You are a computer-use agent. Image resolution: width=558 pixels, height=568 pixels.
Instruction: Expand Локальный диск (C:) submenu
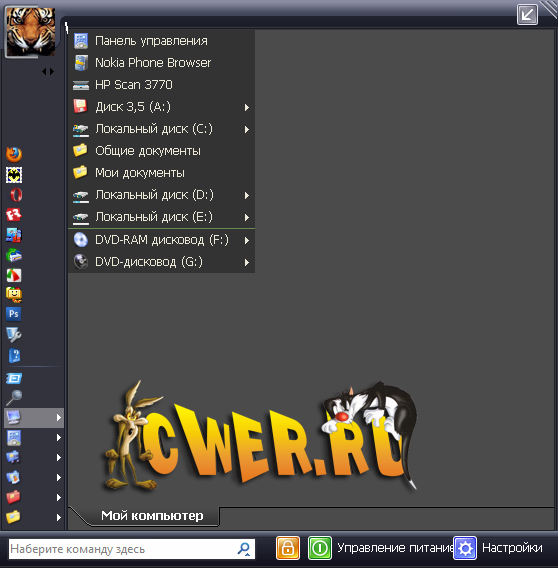click(162, 129)
